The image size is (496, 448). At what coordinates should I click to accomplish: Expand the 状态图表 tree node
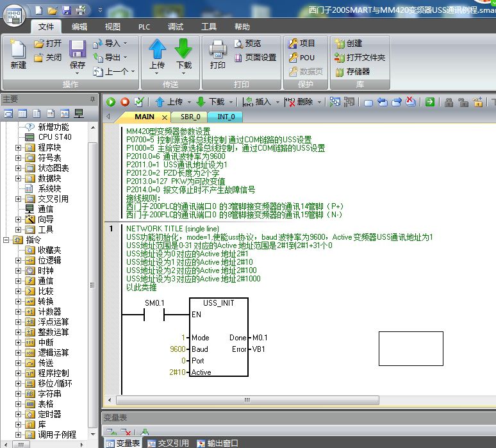[x=19, y=168]
